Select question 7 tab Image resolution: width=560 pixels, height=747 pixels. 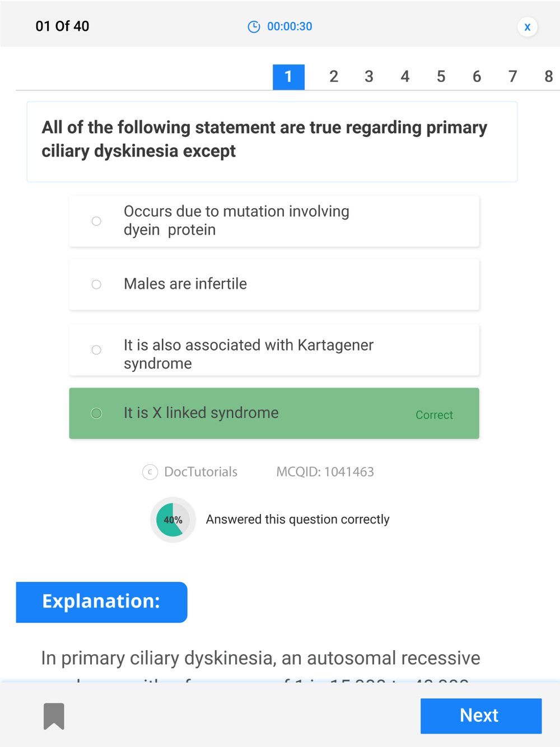click(512, 77)
